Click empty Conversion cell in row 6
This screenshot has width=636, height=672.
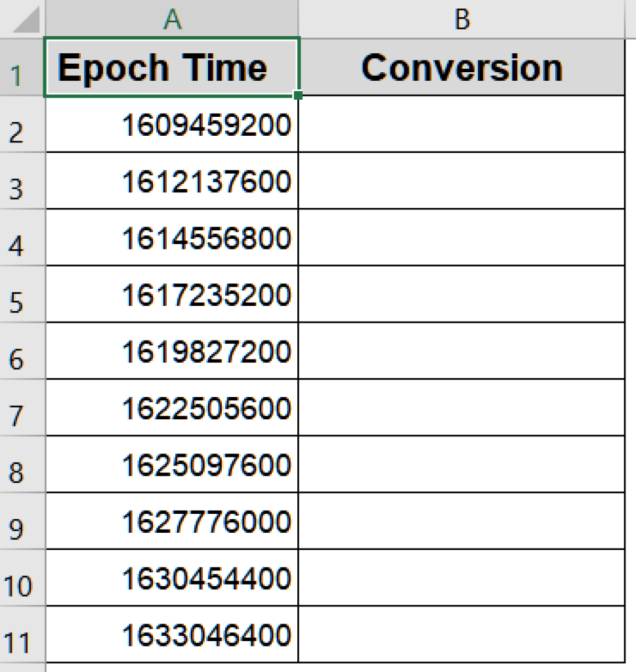click(461, 351)
